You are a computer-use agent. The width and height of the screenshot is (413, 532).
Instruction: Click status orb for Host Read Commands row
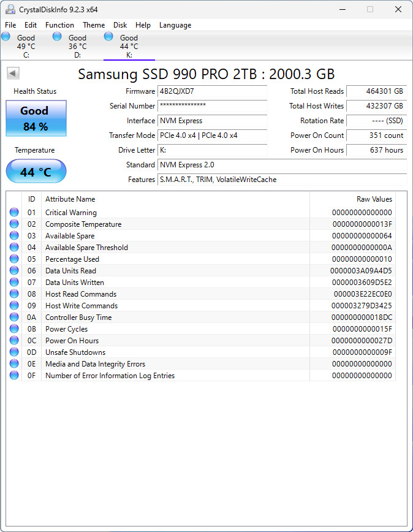(x=14, y=294)
